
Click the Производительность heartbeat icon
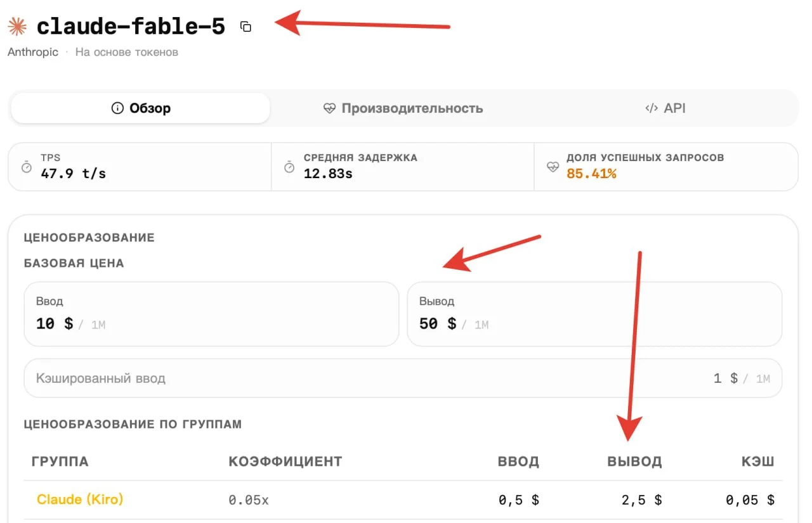[x=329, y=108]
